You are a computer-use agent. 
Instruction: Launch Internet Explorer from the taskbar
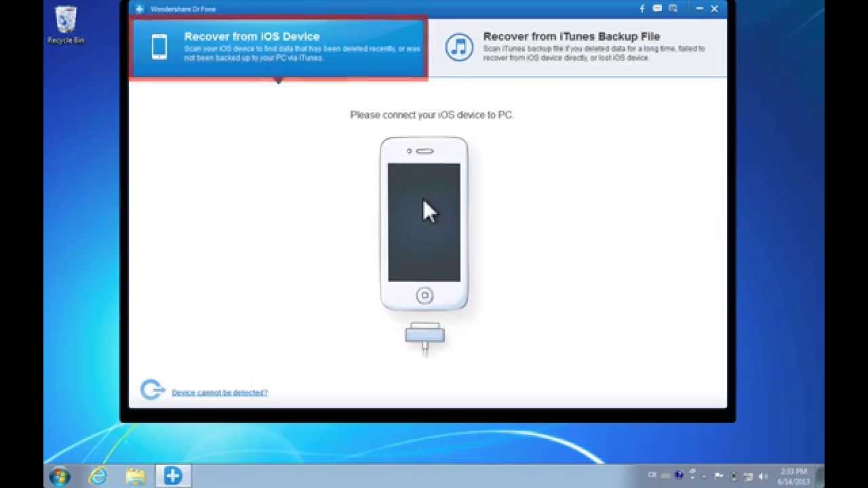(x=99, y=476)
